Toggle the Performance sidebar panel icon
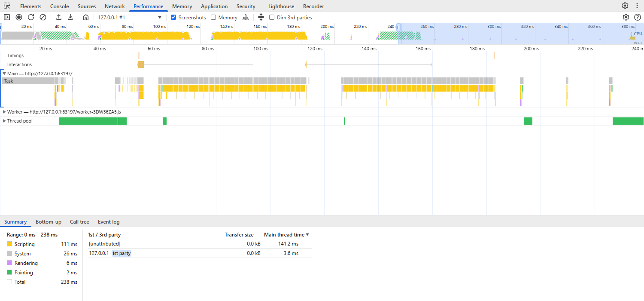644x301 pixels. (x=7, y=17)
